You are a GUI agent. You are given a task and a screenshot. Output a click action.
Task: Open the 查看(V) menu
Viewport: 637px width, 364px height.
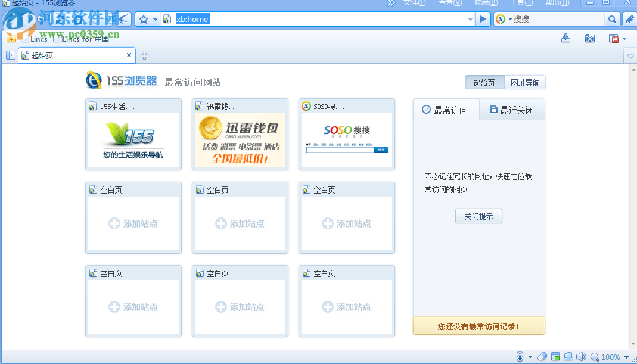[450, 3]
